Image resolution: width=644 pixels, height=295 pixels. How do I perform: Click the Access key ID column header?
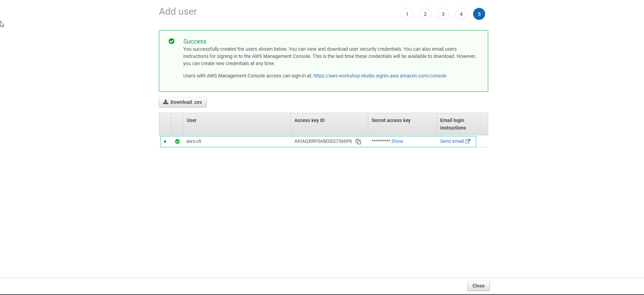tap(329, 124)
